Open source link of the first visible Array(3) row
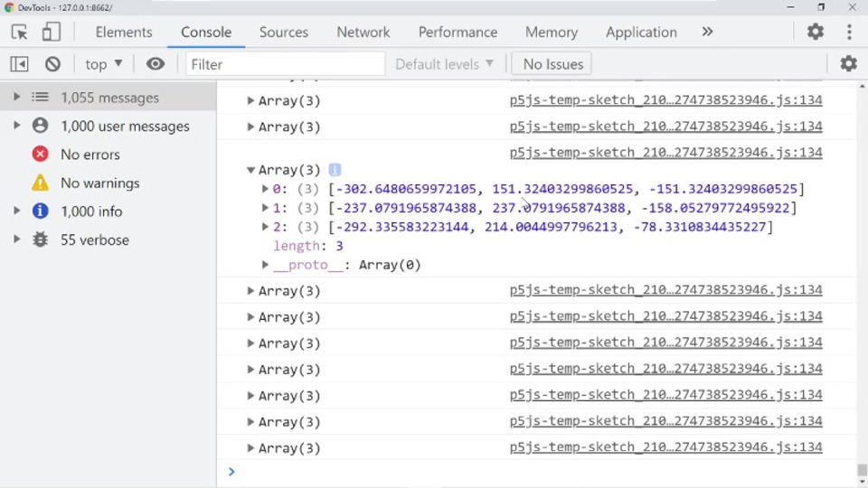The width and height of the screenshot is (868, 488). 666,100
